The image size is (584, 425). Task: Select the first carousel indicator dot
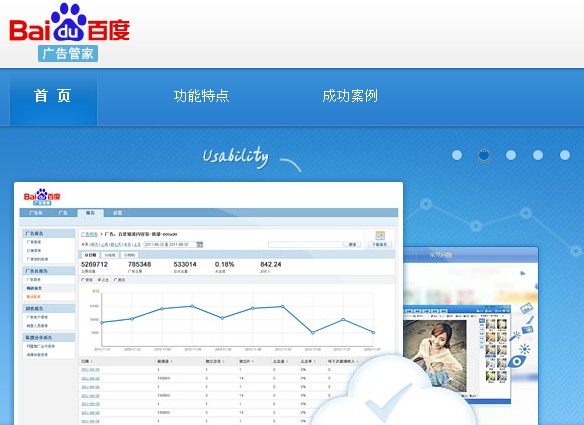point(457,155)
